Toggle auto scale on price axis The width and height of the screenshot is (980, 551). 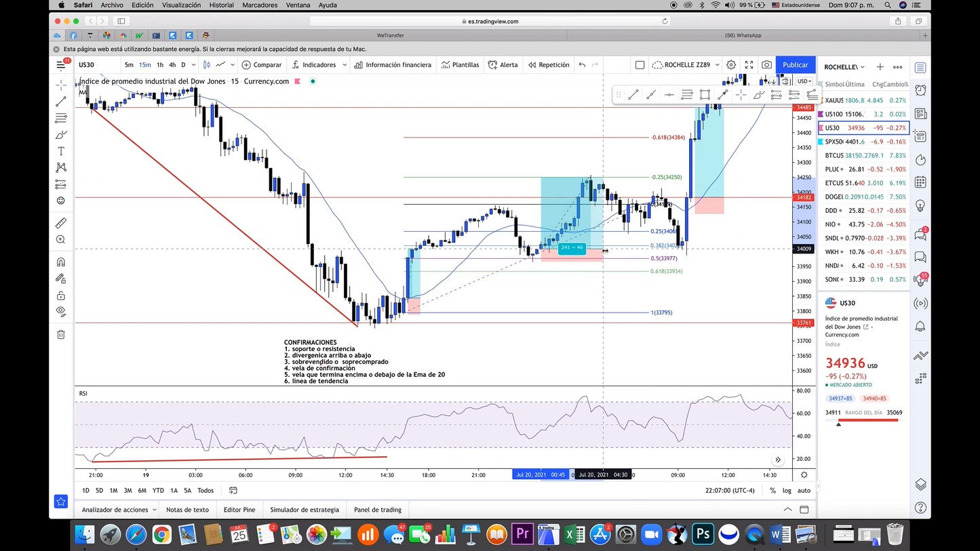[x=804, y=491]
